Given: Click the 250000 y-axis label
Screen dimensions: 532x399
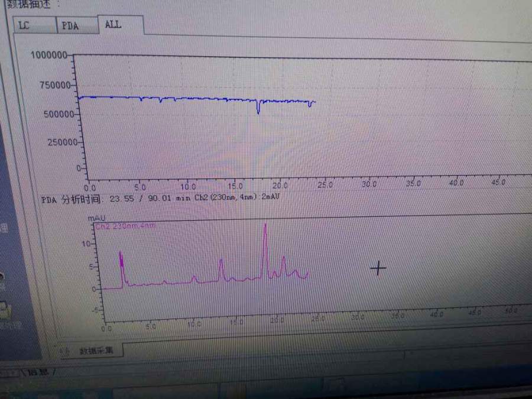Looking at the screenshot, I should pyautogui.click(x=63, y=142).
